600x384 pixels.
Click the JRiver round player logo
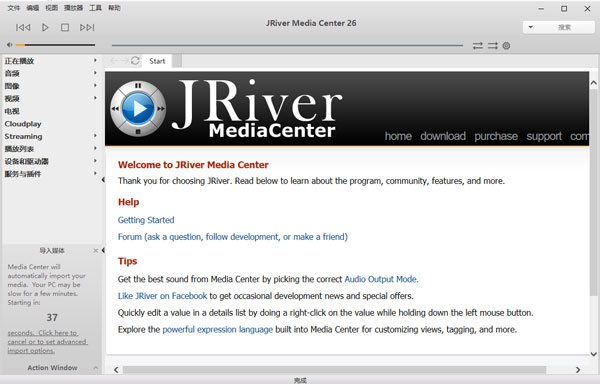coord(138,109)
